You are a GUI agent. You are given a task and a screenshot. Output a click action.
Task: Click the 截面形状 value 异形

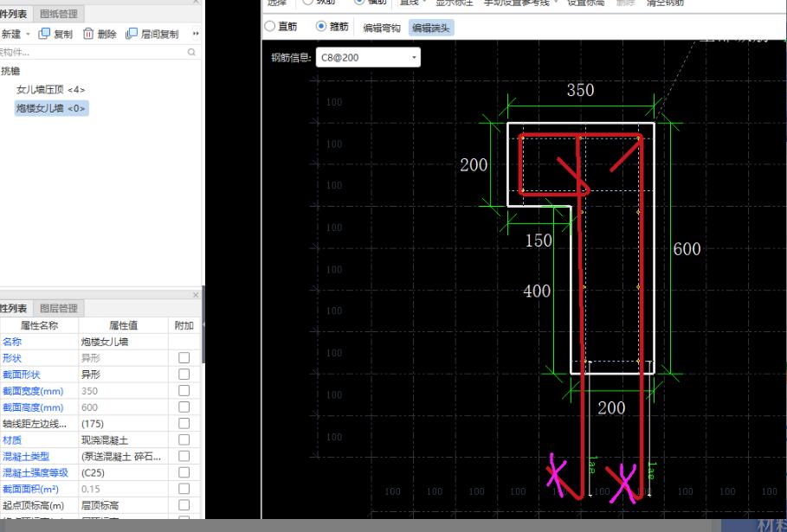tap(124, 375)
